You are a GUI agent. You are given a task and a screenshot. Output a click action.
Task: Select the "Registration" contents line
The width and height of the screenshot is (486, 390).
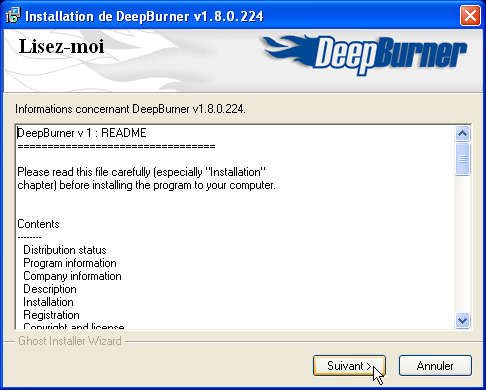[51, 315]
